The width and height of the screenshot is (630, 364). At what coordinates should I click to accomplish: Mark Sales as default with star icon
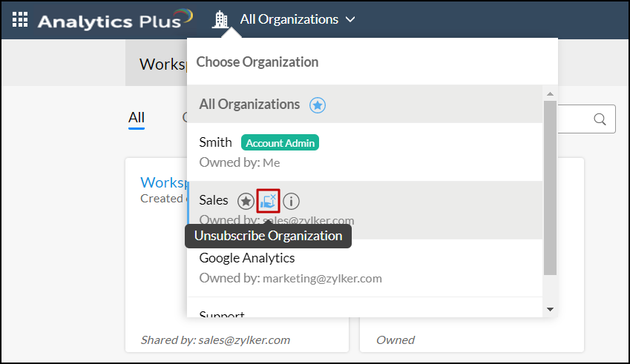click(x=246, y=201)
